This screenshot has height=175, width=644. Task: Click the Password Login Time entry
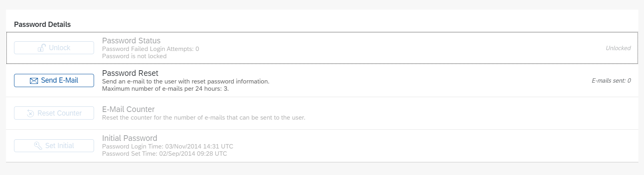click(x=168, y=147)
